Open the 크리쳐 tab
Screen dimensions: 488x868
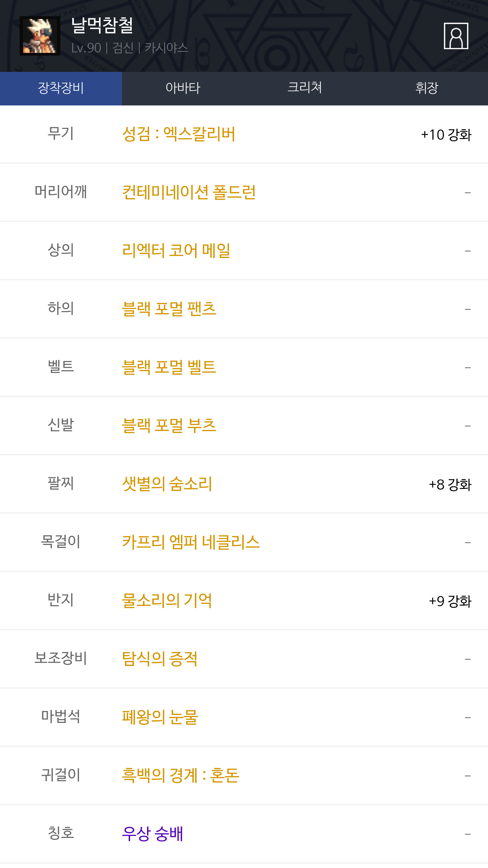[305, 88]
